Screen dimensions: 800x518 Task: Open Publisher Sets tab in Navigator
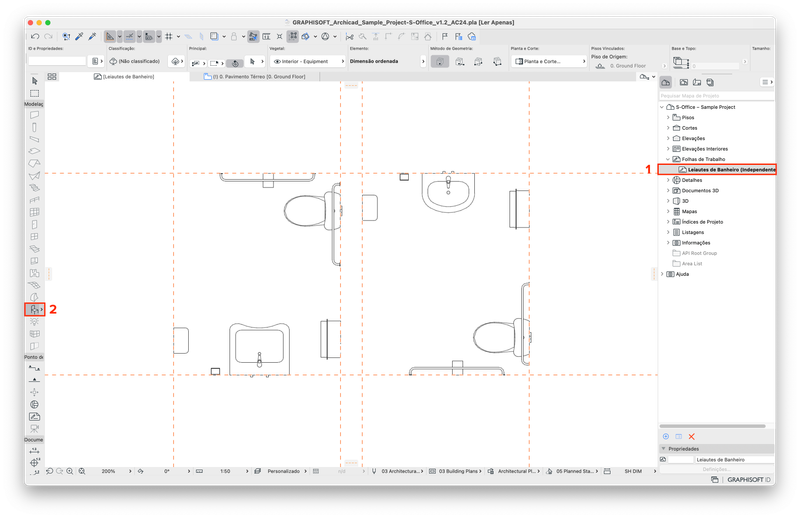pos(710,82)
